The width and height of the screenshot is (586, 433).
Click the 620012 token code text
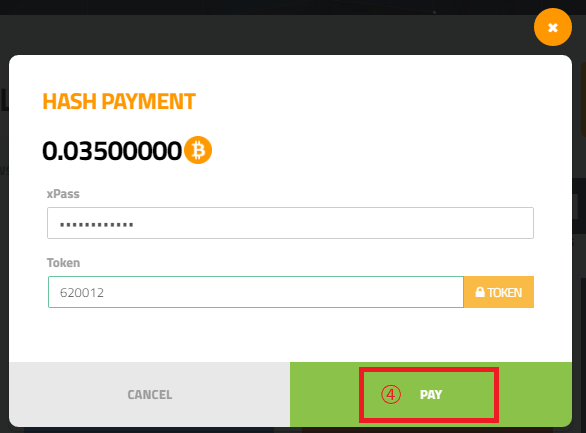pyautogui.click(x=82, y=293)
